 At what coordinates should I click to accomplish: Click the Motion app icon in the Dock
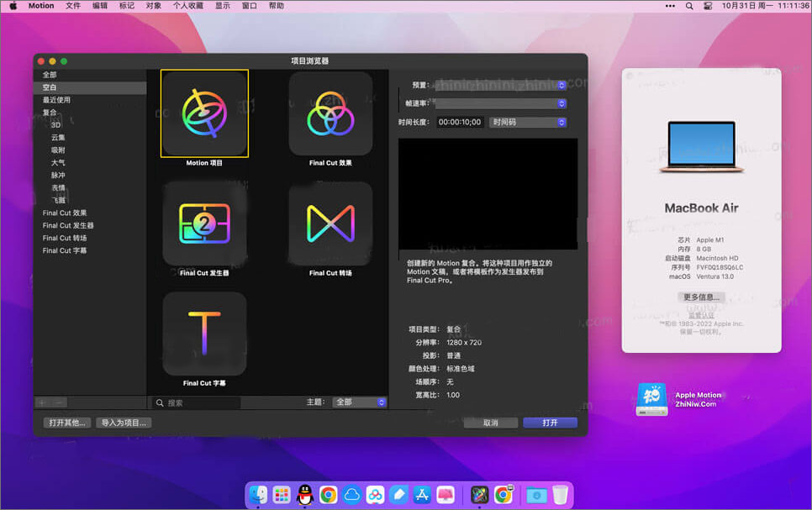[x=479, y=495]
